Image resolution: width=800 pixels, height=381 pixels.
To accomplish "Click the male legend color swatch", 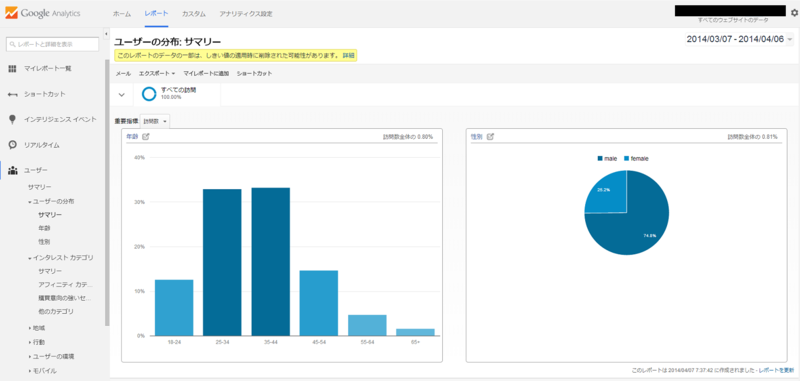I will pyautogui.click(x=600, y=159).
